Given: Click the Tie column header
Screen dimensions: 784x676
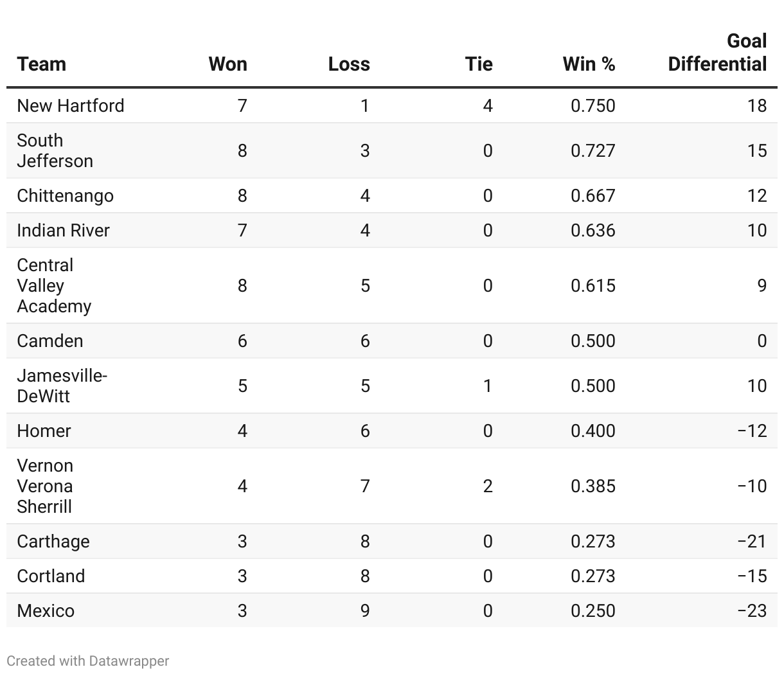Looking at the screenshot, I should [479, 64].
